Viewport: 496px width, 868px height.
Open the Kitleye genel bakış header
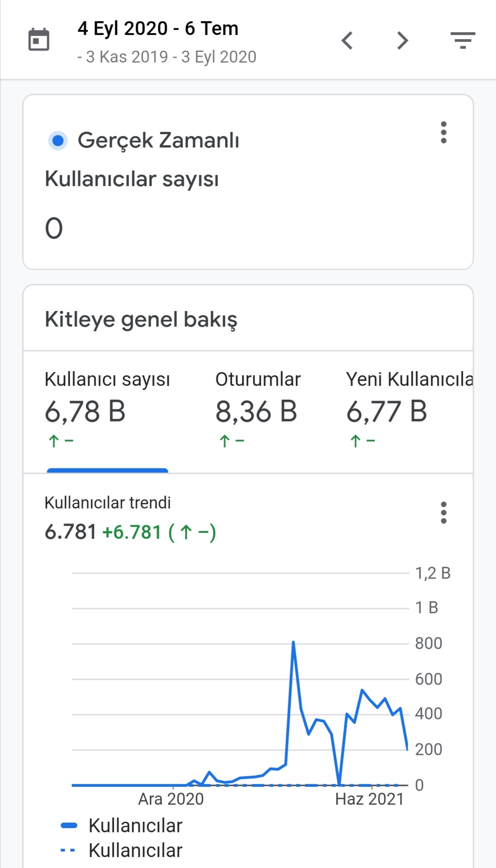coord(141,319)
